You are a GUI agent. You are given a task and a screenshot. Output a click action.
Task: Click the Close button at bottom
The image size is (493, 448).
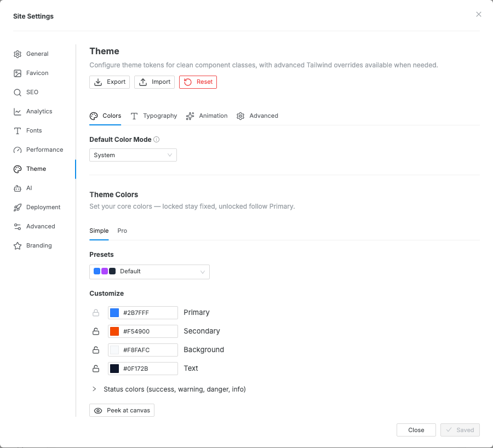click(x=416, y=430)
